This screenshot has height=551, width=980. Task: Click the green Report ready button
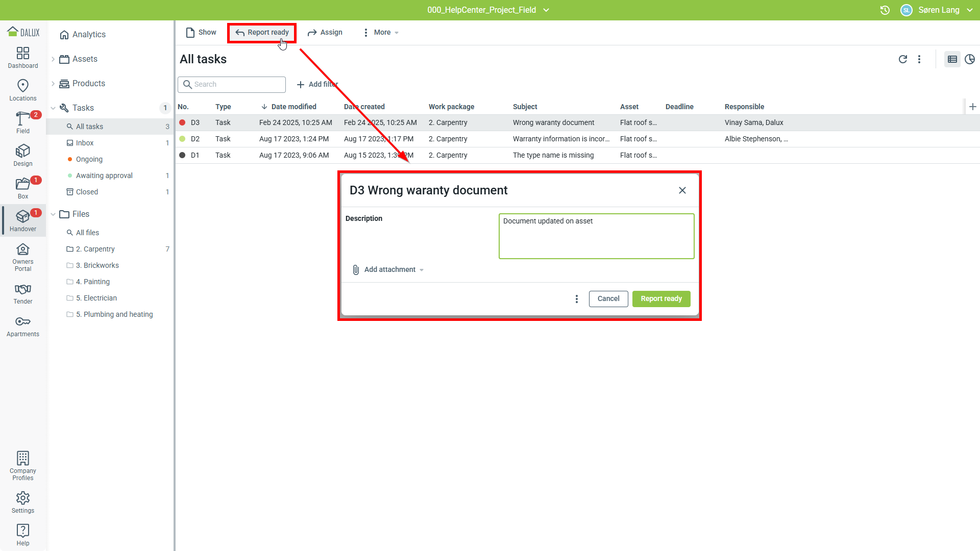tap(661, 298)
